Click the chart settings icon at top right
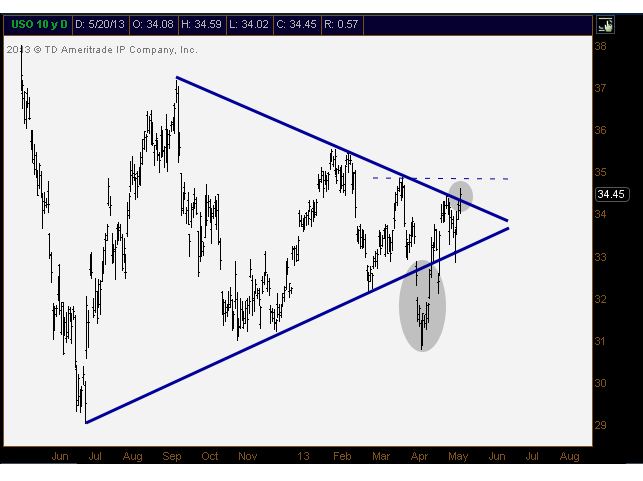 605,25
